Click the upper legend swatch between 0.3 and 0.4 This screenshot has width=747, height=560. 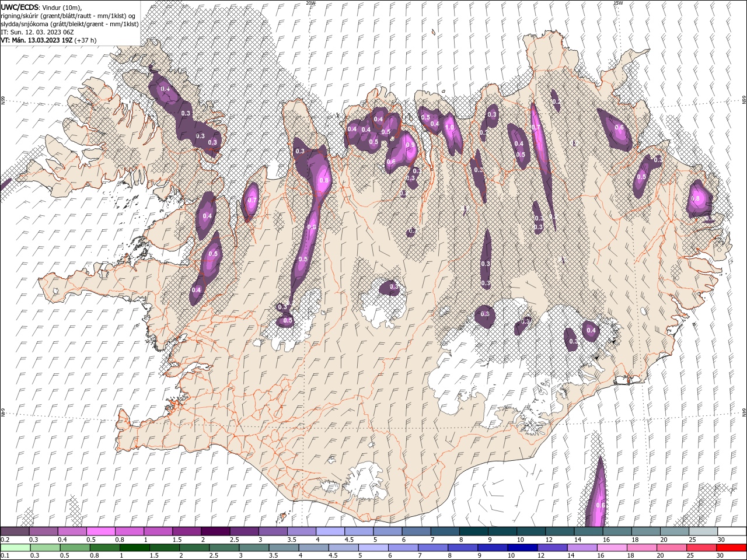pos(44,531)
